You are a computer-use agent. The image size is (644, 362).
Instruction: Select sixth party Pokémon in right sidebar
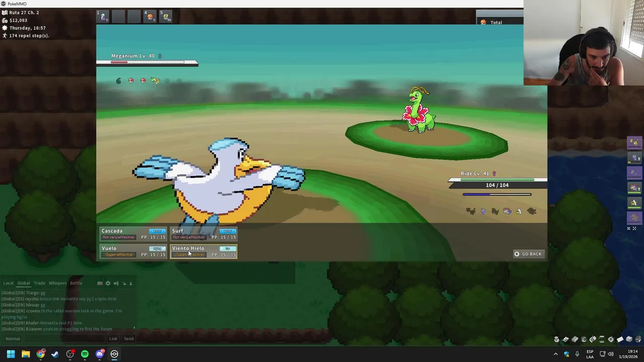[634, 217]
